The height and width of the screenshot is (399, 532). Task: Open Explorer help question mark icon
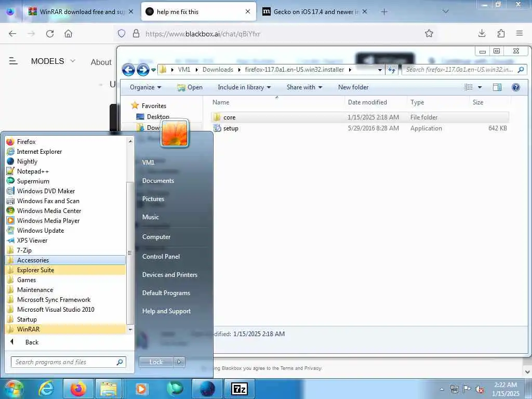click(x=516, y=87)
